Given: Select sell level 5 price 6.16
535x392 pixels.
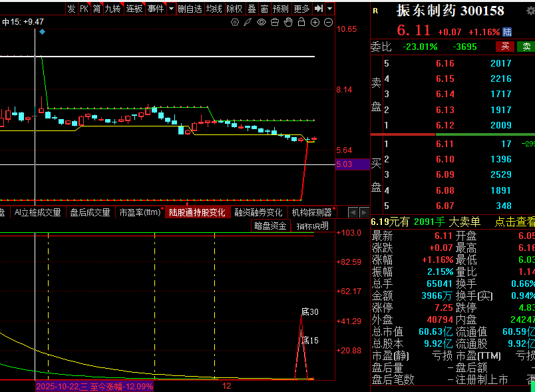Looking at the screenshot, I should click(445, 63).
